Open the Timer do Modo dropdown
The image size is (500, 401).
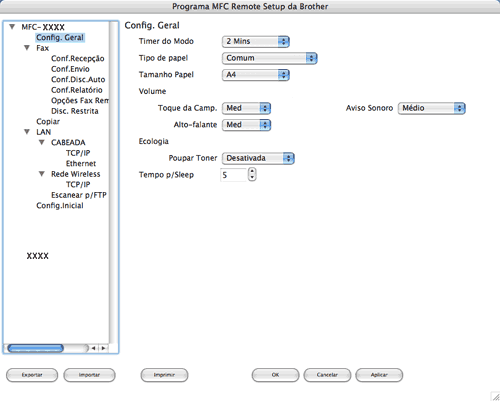click(256, 41)
